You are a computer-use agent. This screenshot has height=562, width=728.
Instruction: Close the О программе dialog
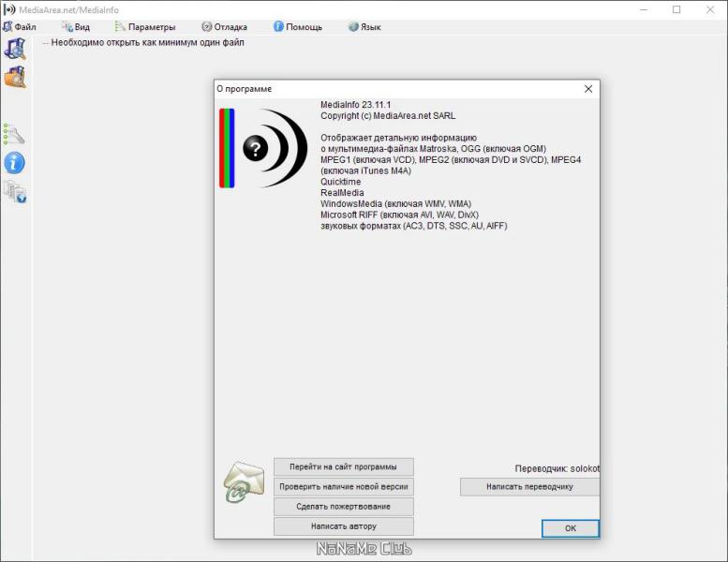coord(588,89)
